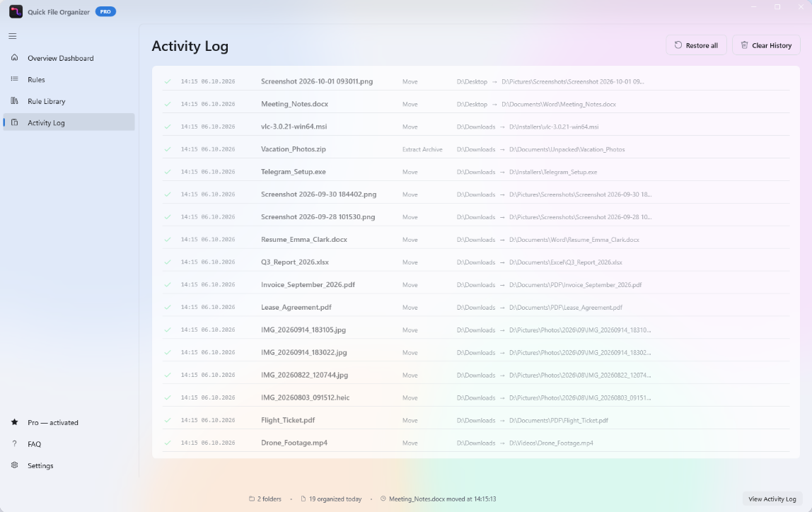This screenshot has width=812, height=512.
Task: Click checkmark beside vlc-3.0.21-win64.msi
Action: coord(167,127)
